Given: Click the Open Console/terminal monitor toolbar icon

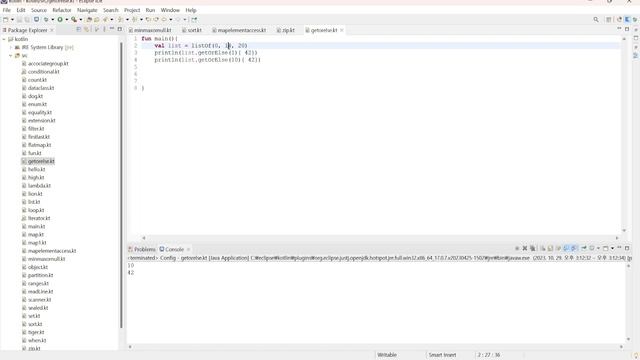Looking at the screenshot, I should [x=36, y=20].
